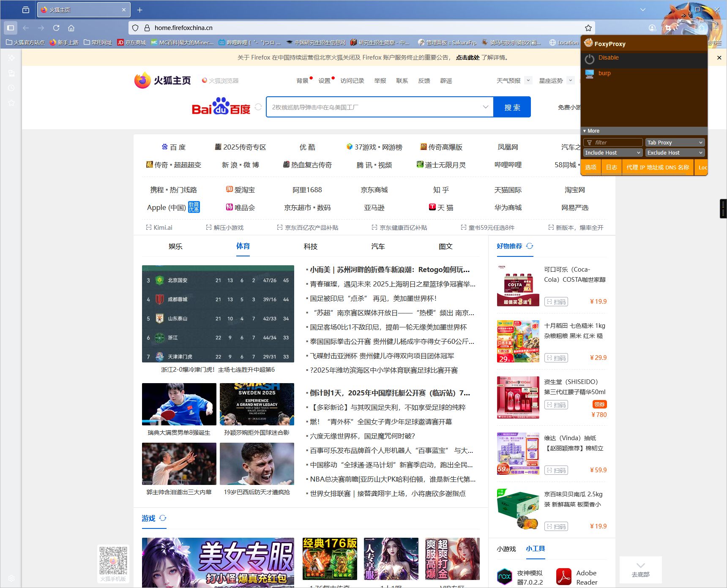This screenshot has width=727, height=588.
Task: Reload the page with the refresh icon
Action: pyautogui.click(x=56, y=28)
